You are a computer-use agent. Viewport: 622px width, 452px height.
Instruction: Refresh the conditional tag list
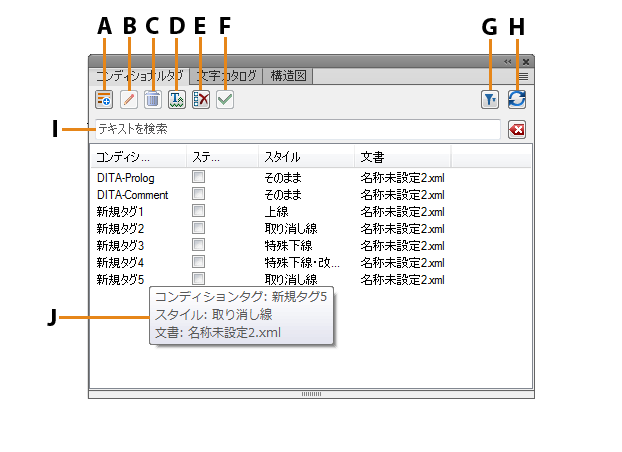[x=516, y=99]
